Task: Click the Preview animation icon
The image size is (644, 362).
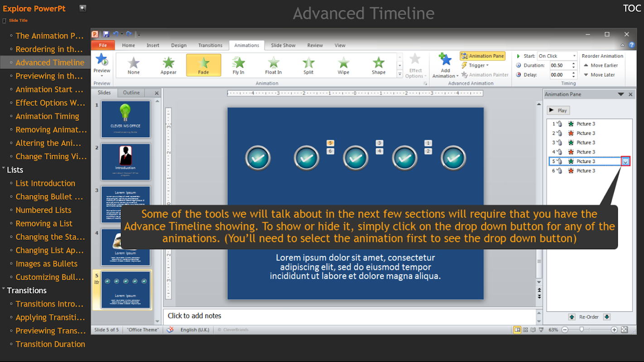Action: click(x=101, y=60)
